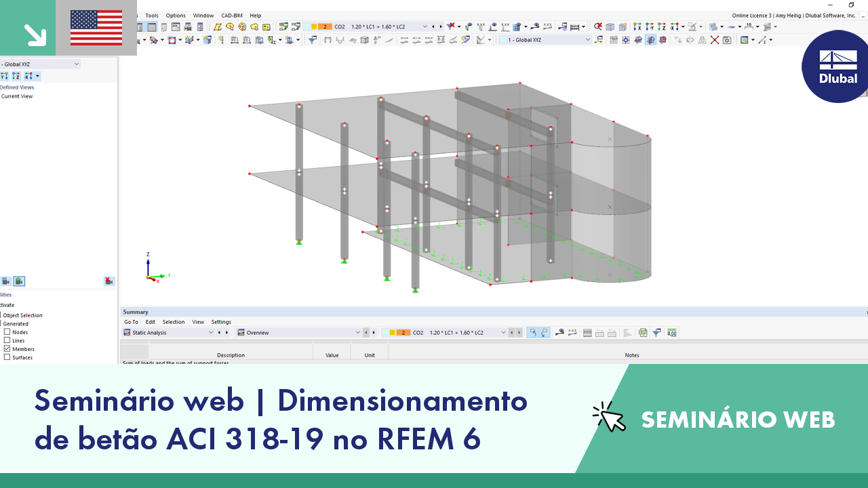Click the Z-axis sort icon in left panel toolbar
The height and width of the screenshot is (488, 868).
(x=16, y=76)
